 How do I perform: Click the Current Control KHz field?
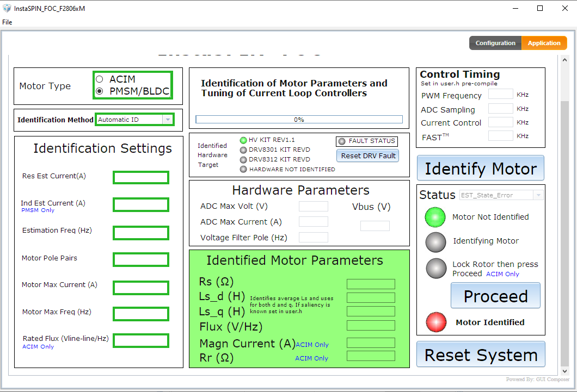tap(500, 122)
